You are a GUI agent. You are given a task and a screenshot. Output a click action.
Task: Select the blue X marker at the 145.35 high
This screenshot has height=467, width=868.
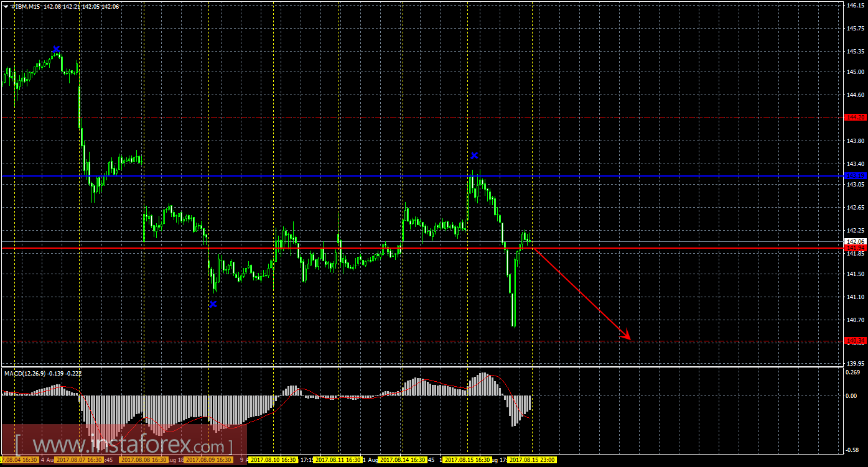point(56,49)
